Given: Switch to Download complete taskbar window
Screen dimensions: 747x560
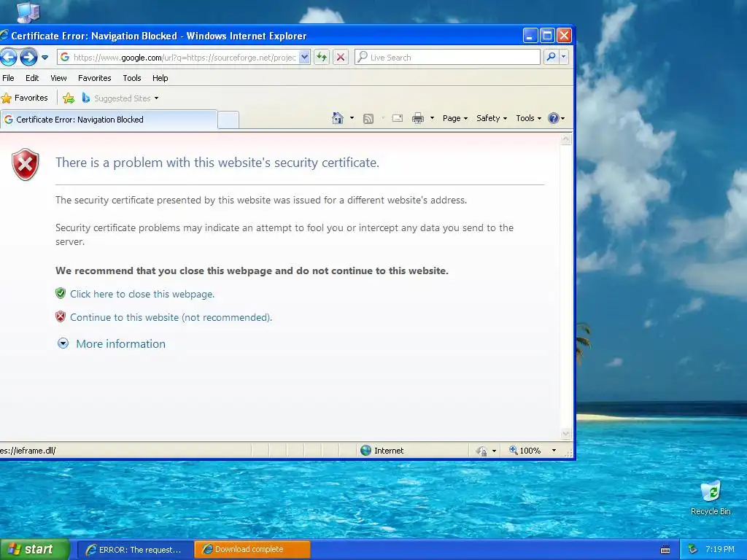Looking at the screenshot, I should pos(252,550).
